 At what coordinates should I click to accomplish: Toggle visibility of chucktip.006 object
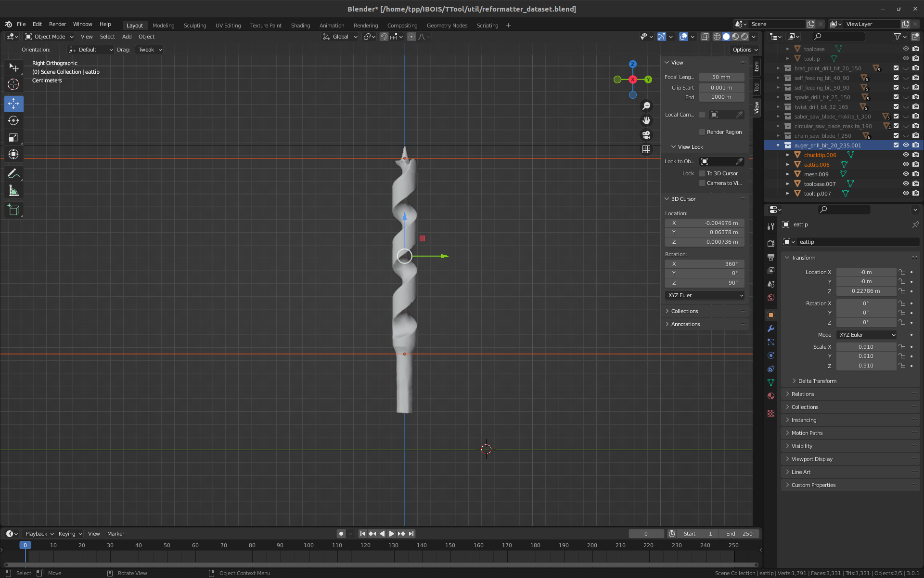click(x=906, y=155)
